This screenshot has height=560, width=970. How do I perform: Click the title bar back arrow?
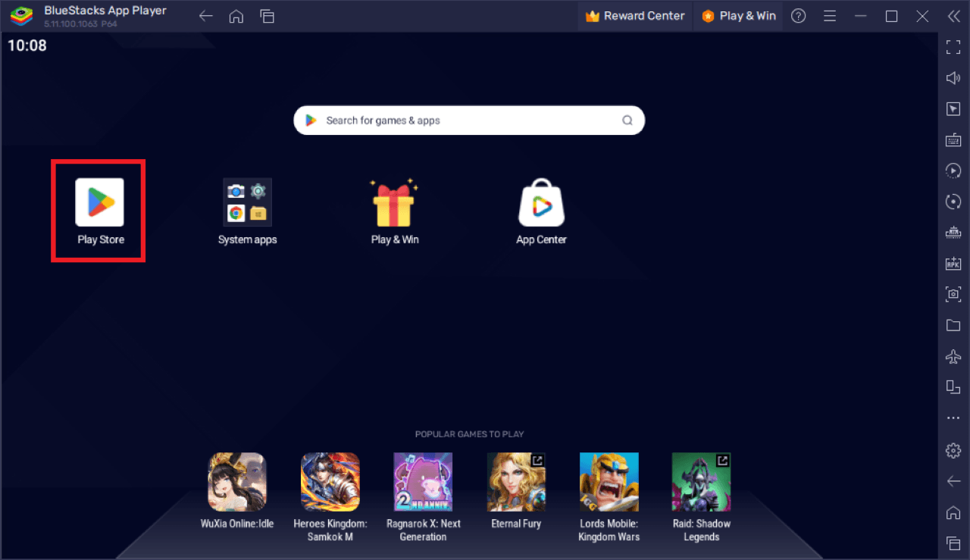pos(205,16)
